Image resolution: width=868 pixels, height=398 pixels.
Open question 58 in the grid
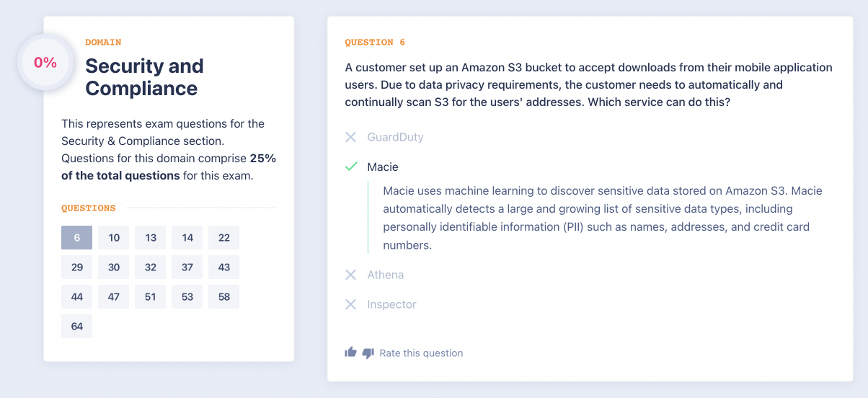click(224, 297)
